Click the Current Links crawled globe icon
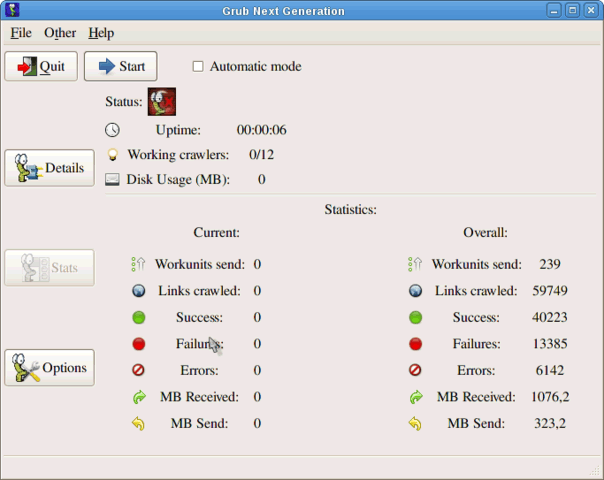 (x=139, y=291)
